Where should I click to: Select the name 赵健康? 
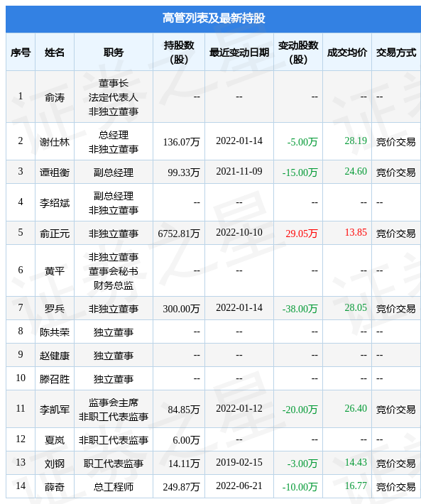[x=55, y=356]
